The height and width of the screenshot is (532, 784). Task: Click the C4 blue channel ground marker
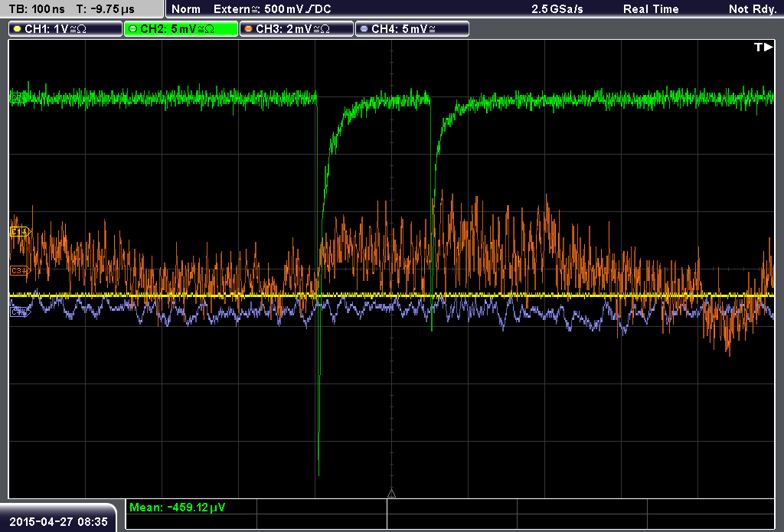pos(21,312)
